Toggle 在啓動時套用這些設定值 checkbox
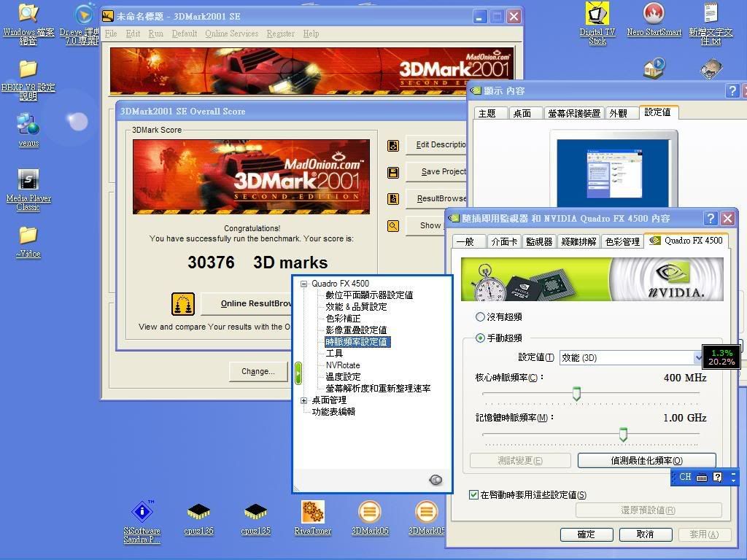 tap(473, 495)
